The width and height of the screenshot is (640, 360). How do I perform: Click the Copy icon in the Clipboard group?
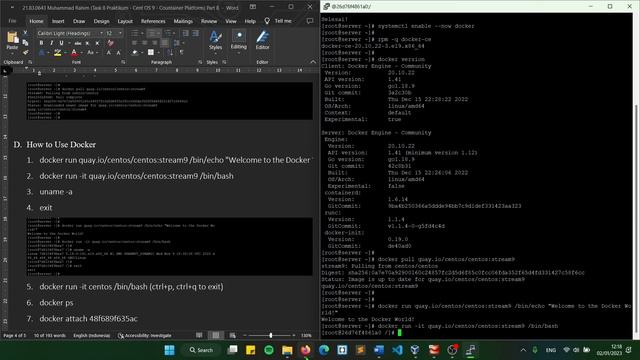click(x=25, y=42)
